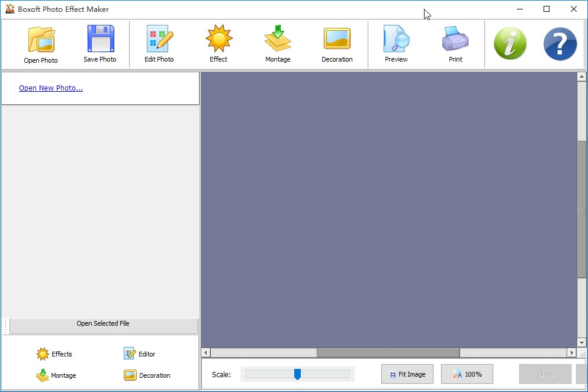This screenshot has height=392, width=588.
Task: Open help via blue question mark icon
Action: 560,43
